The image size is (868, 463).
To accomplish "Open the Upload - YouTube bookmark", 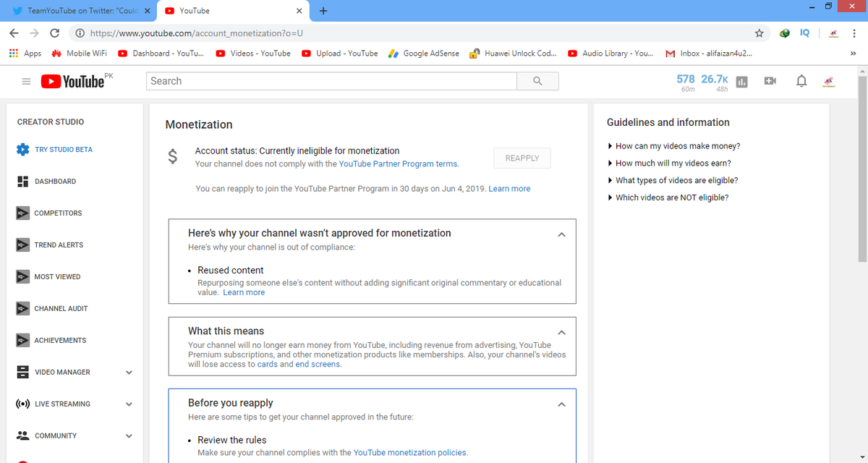I will [339, 53].
